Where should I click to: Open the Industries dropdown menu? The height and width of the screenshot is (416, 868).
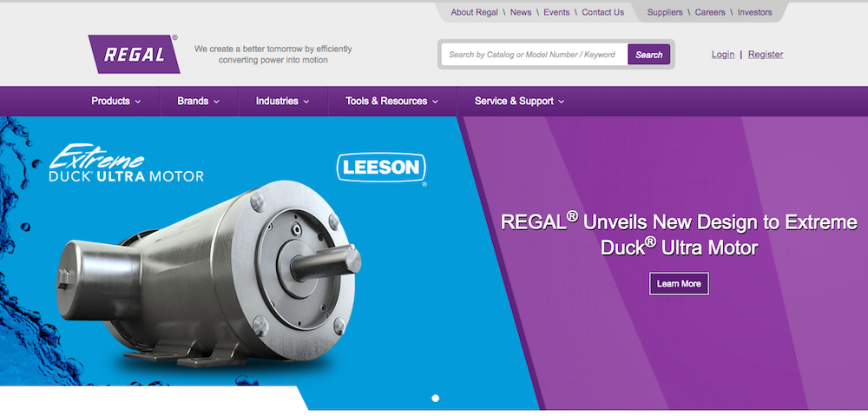pos(283,102)
